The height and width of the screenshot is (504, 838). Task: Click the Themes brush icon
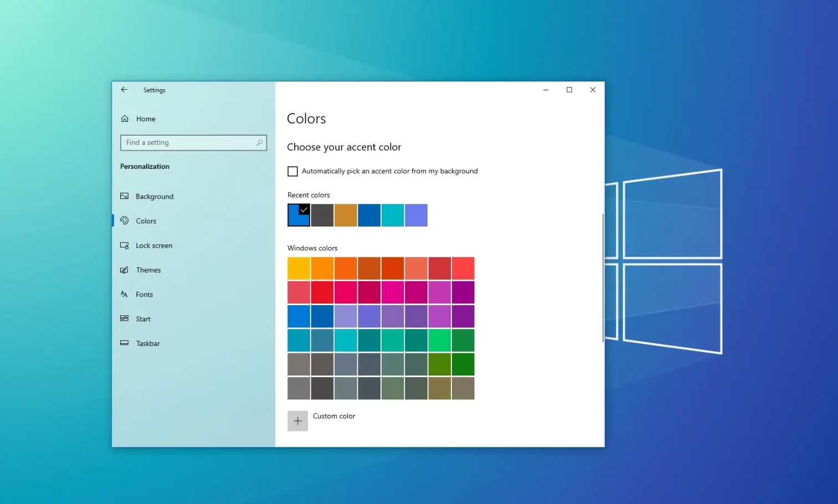[x=125, y=270]
